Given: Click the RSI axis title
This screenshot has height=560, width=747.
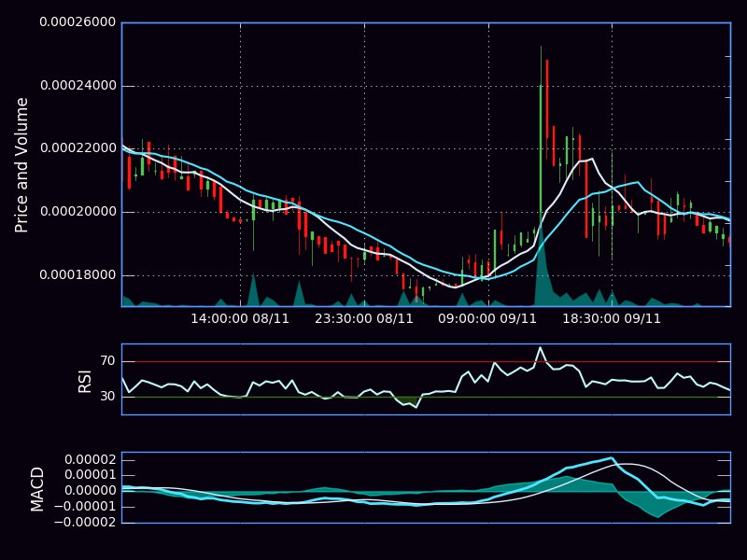Looking at the screenshot, I should (84, 382).
